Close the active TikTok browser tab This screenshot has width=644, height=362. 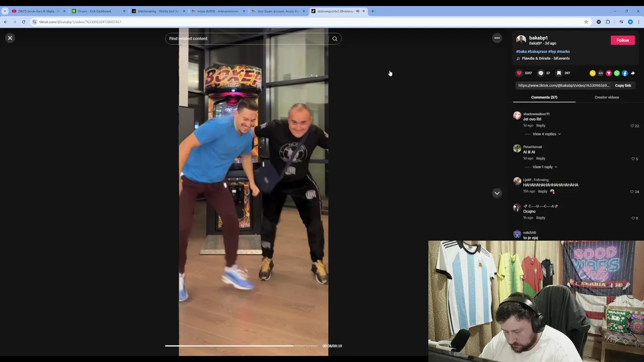tap(363, 11)
